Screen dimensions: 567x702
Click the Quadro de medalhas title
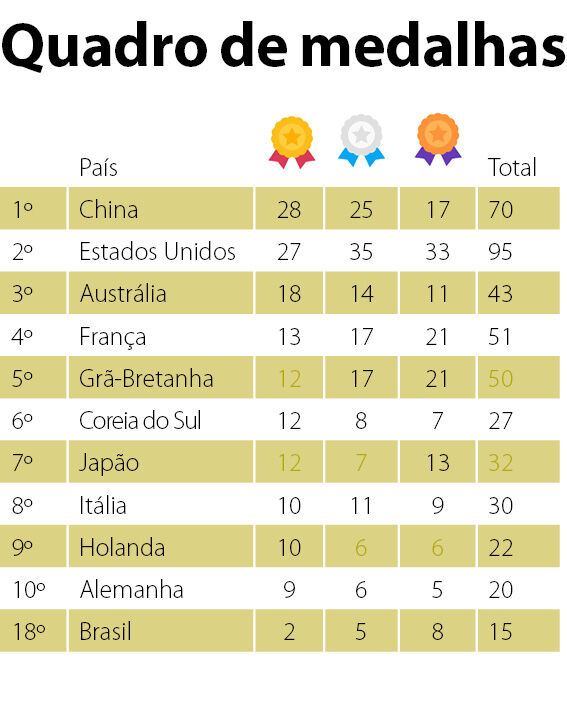click(x=284, y=47)
